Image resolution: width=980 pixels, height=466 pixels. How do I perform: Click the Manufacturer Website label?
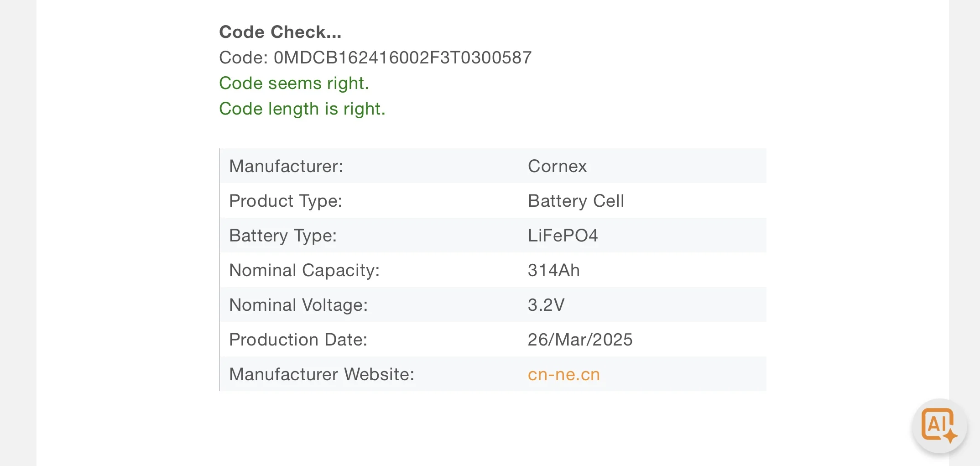click(322, 374)
